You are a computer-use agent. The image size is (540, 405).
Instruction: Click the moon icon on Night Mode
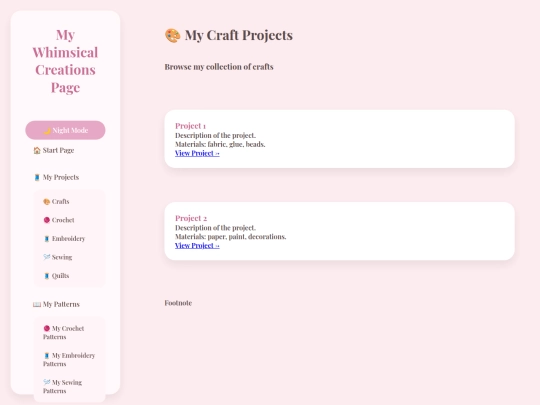(x=48, y=131)
